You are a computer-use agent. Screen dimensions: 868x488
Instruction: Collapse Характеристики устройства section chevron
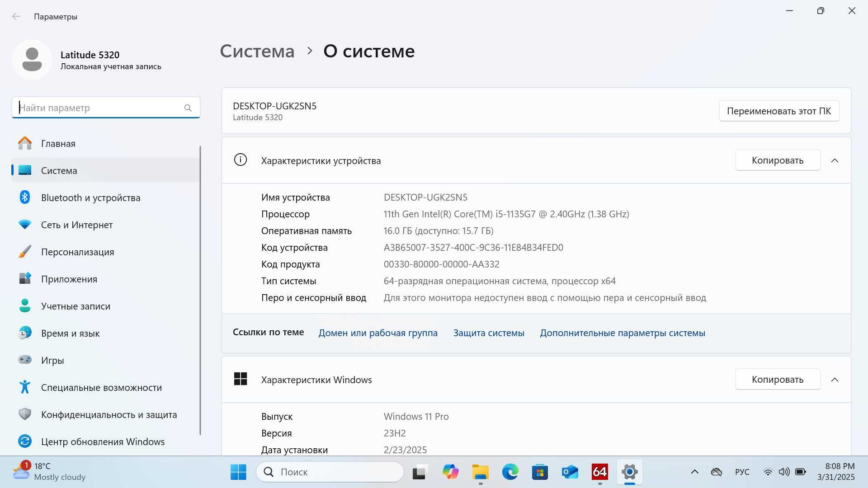[835, 160]
